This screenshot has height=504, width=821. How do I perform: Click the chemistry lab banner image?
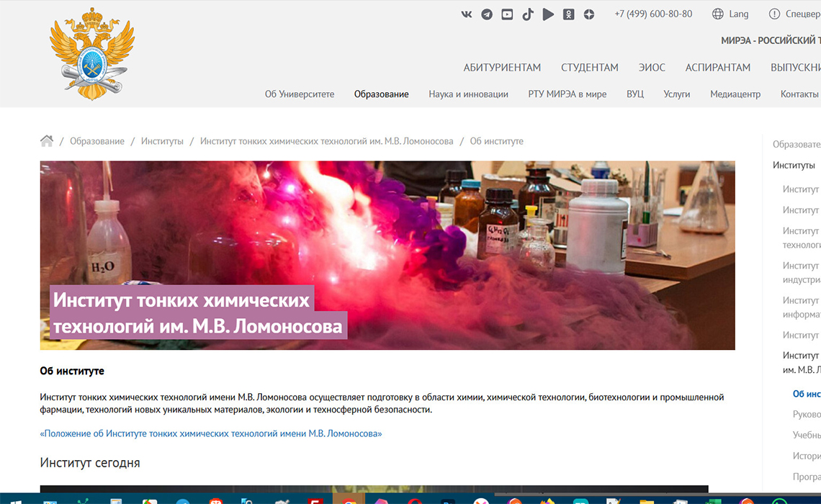(387, 256)
